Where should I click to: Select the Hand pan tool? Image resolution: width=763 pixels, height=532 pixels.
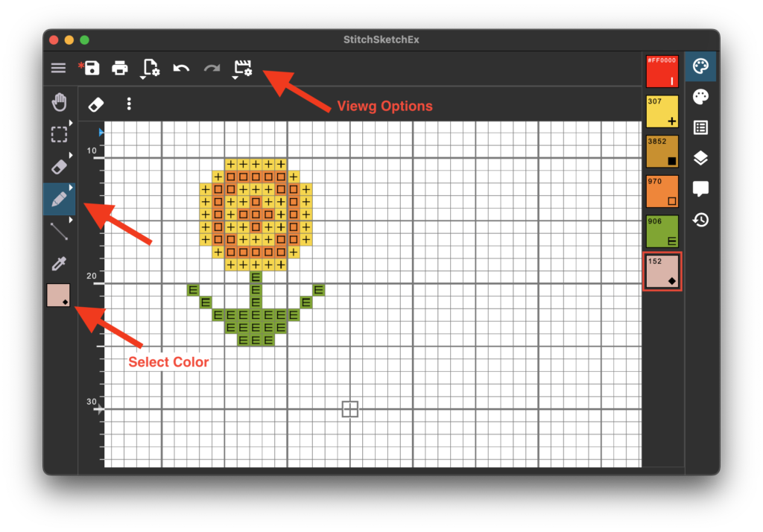59,102
